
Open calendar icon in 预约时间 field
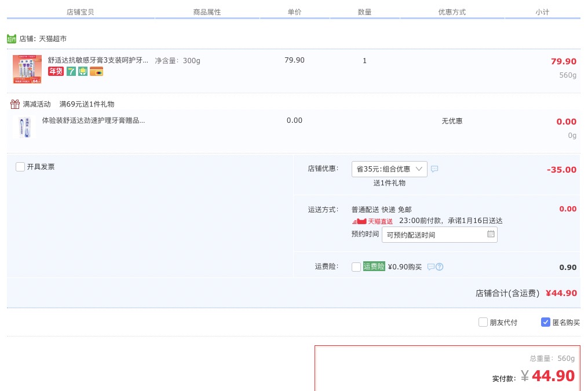point(491,234)
